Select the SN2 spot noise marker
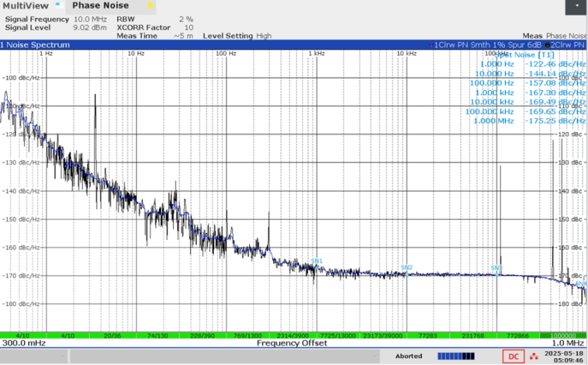Image resolution: width=588 pixels, height=365 pixels. tap(407, 267)
